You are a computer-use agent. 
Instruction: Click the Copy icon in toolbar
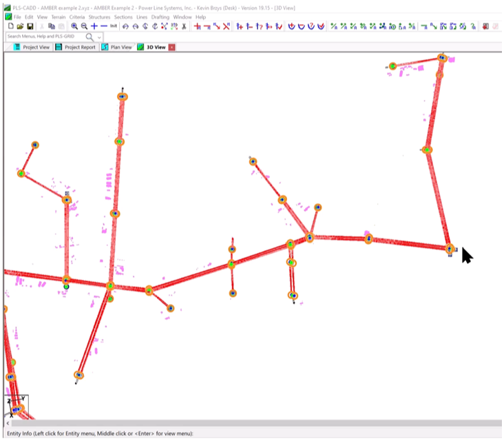click(x=52, y=26)
